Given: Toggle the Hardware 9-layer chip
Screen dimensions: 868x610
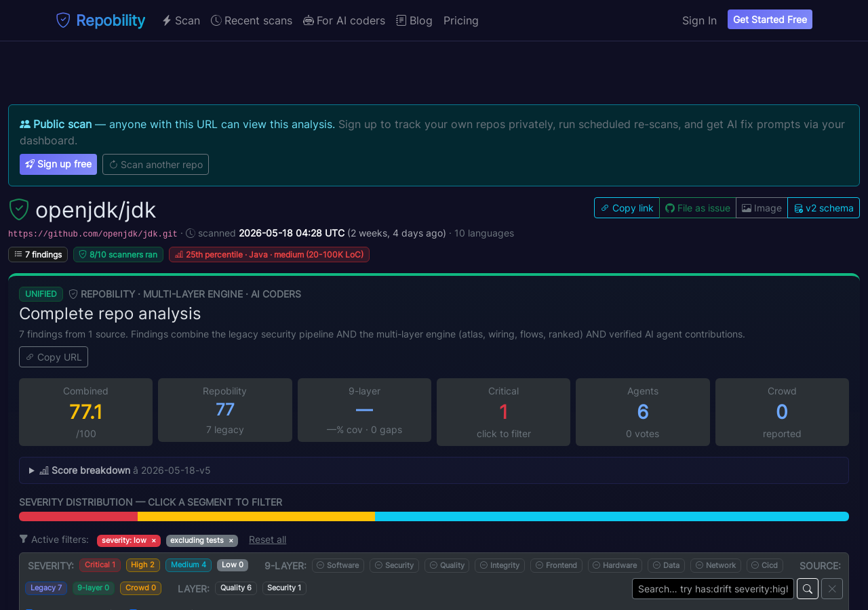Looking at the screenshot, I should tap(615, 565).
